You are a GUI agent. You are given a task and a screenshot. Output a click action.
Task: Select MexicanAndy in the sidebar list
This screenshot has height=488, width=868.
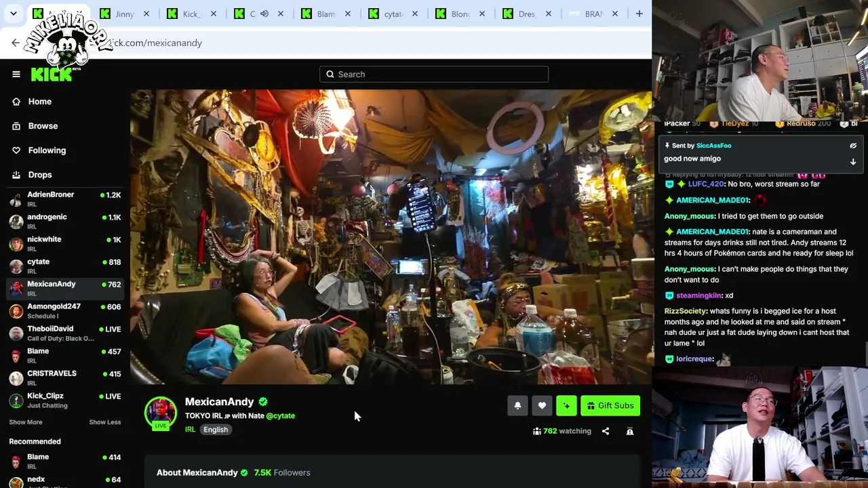65,289
